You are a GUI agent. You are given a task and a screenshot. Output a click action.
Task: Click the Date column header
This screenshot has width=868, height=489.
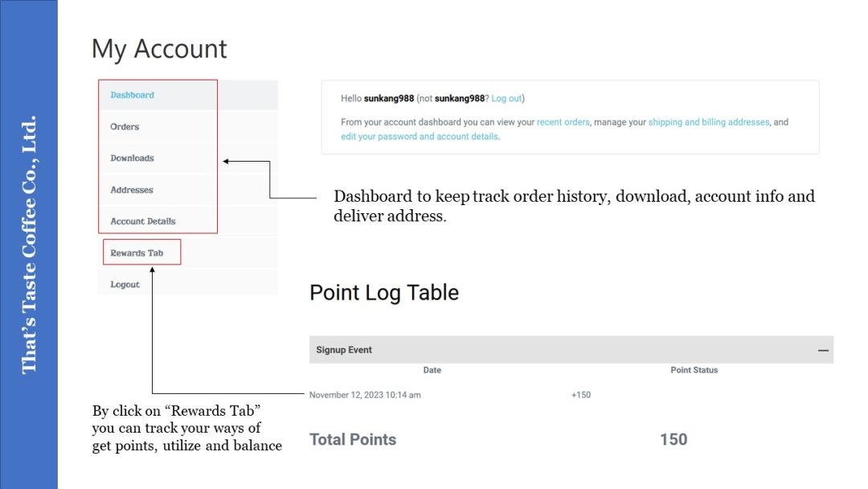[432, 370]
